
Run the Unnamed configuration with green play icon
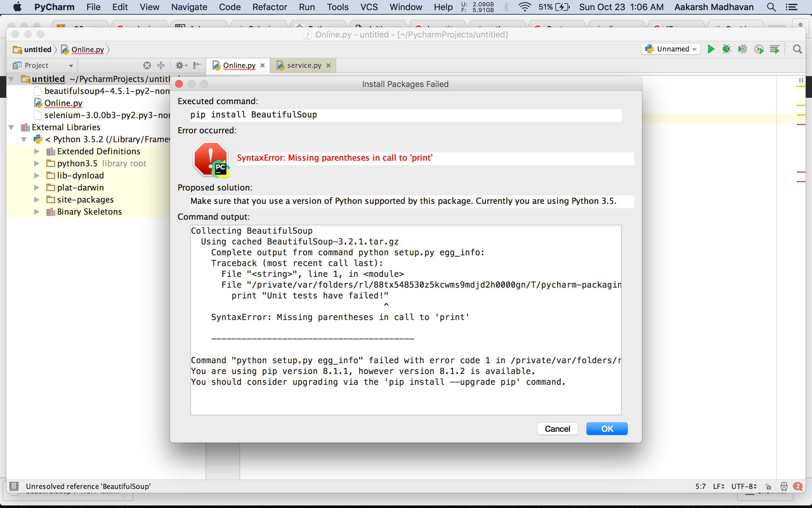pyautogui.click(x=711, y=49)
